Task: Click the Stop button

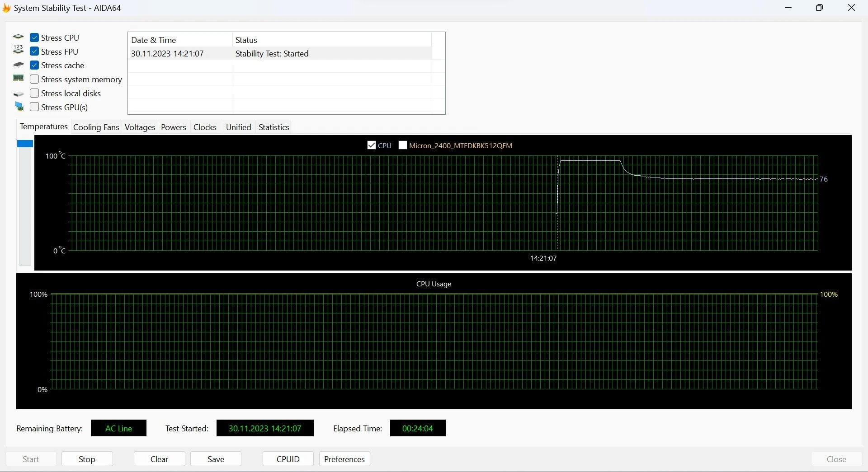Action: click(x=87, y=459)
